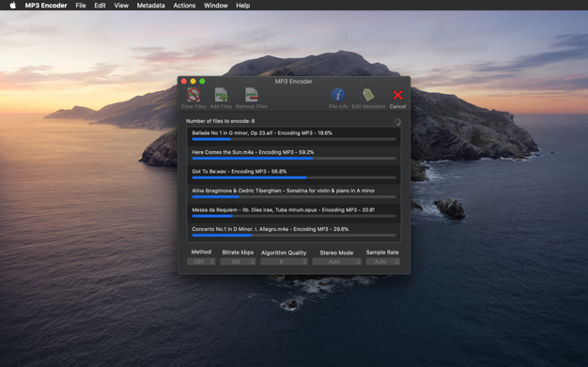The width and height of the screenshot is (588, 367).
Task: Open the Actions menu
Action: [184, 6]
